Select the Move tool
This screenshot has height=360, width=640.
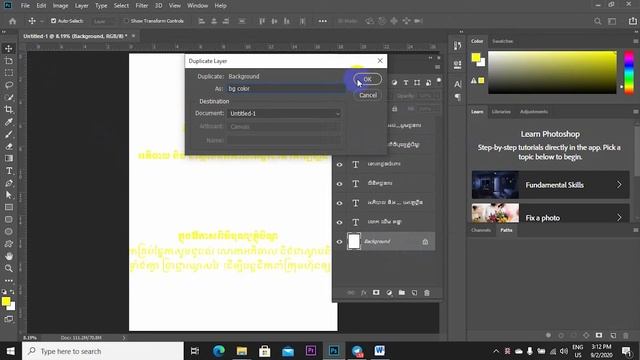(x=8, y=48)
